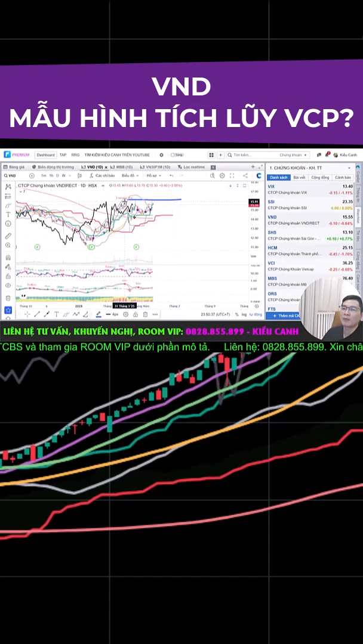Add a symbol to compare with the plus circle
363x644 pixels.
tap(32, 175)
